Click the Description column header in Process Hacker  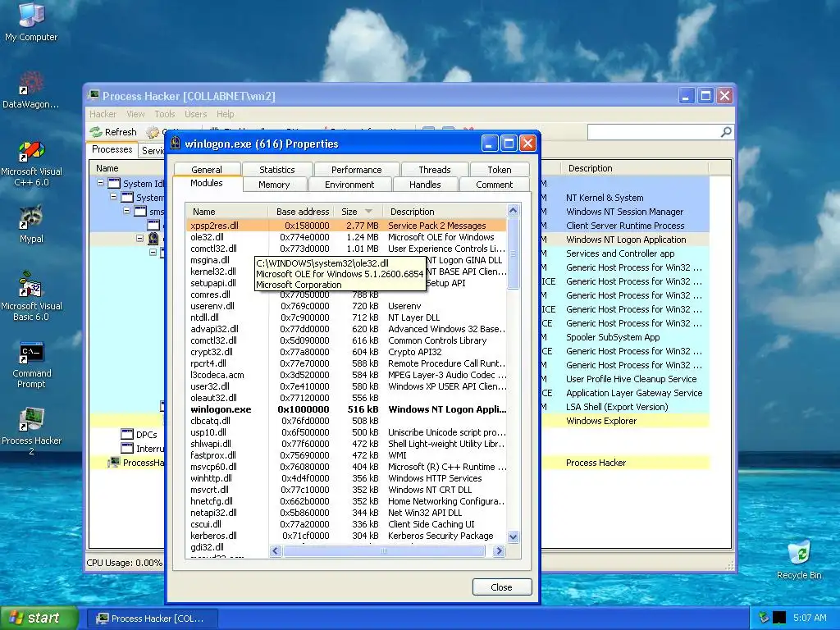point(634,168)
